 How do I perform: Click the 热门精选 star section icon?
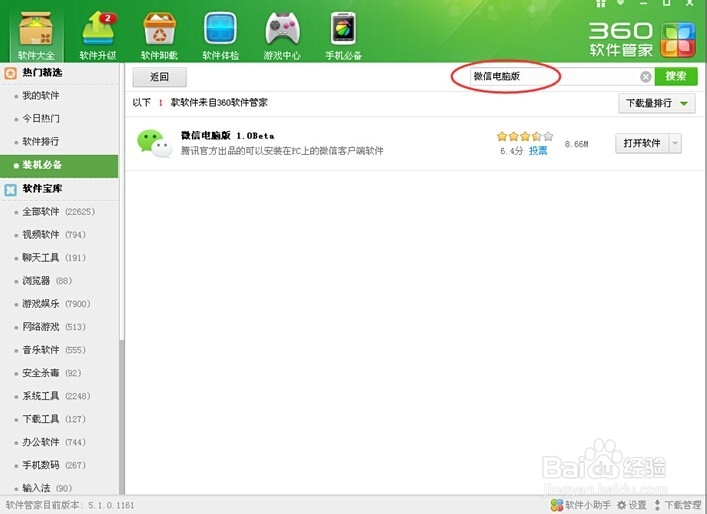pyautogui.click(x=10, y=73)
